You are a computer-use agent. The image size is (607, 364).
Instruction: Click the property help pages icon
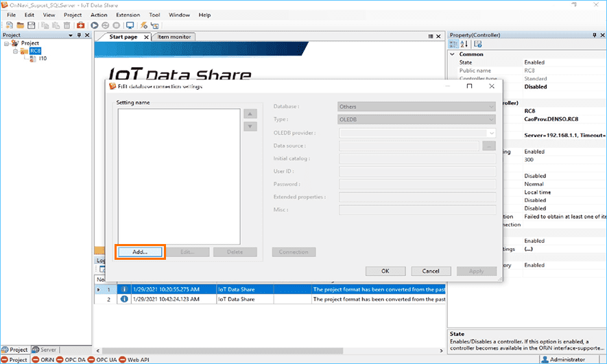[x=477, y=44]
